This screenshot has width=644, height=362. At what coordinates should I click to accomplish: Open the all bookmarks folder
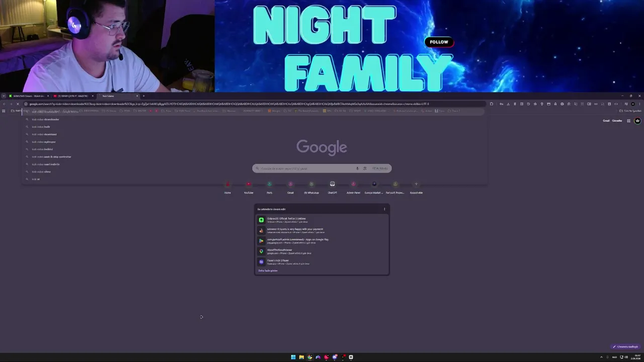(630, 111)
